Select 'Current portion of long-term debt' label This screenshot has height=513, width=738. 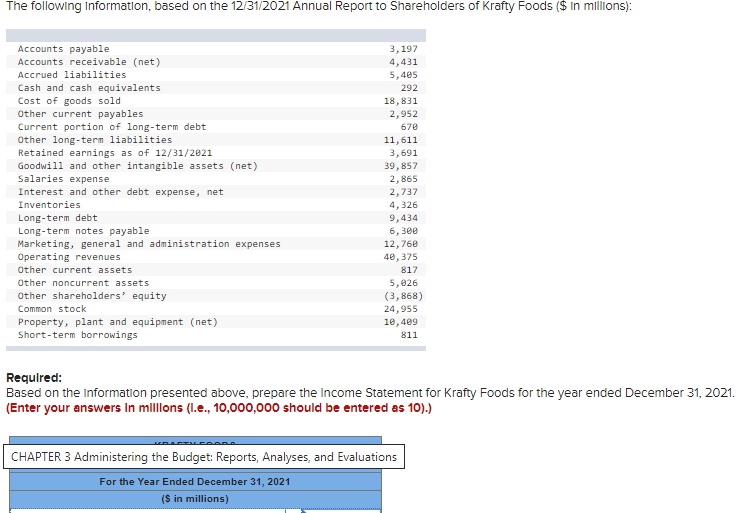tap(112, 127)
